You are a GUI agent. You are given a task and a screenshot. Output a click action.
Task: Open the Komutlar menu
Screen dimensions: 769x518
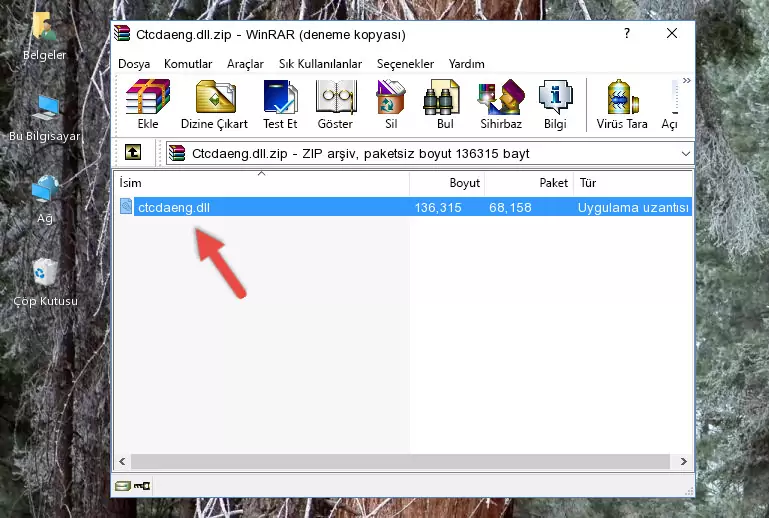pyautogui.click(x=188, y=64)
